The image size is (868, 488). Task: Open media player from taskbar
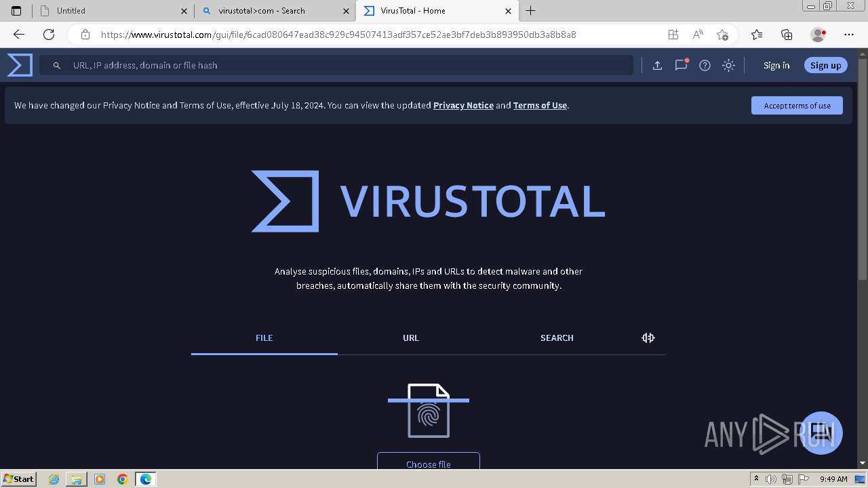[100, 479]
